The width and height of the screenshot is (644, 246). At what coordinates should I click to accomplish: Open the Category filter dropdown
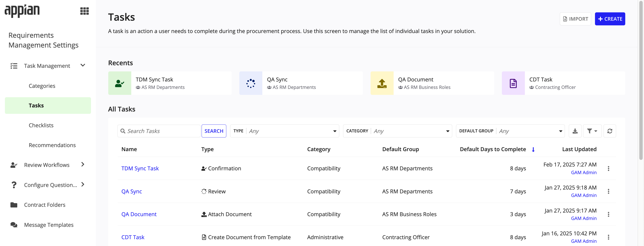click(x=397, y=131)
